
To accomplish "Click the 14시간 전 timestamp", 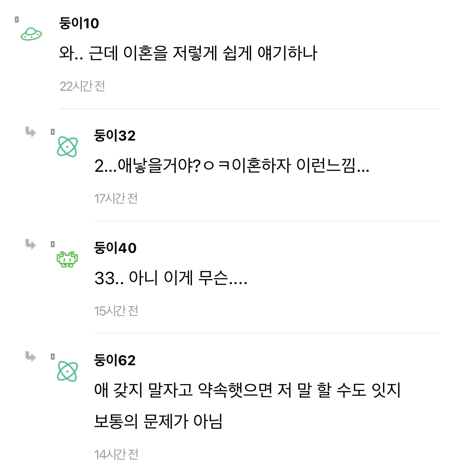I will 116,454.
